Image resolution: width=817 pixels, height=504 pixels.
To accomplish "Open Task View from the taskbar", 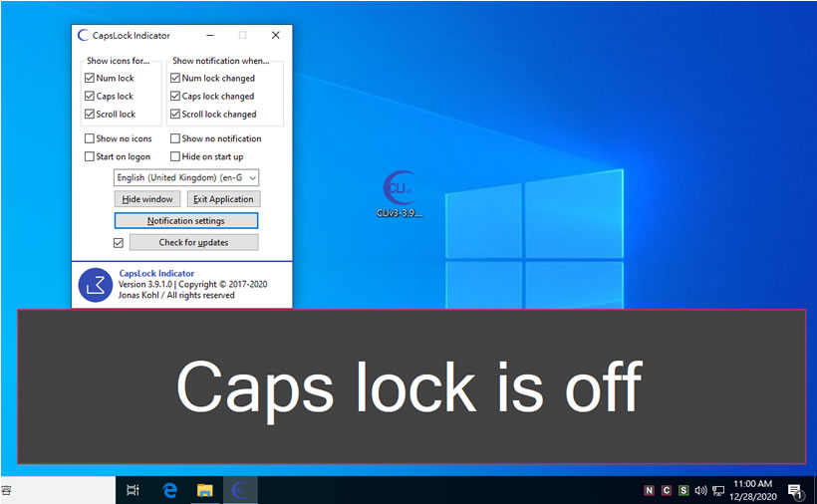I will pos(134,490).
